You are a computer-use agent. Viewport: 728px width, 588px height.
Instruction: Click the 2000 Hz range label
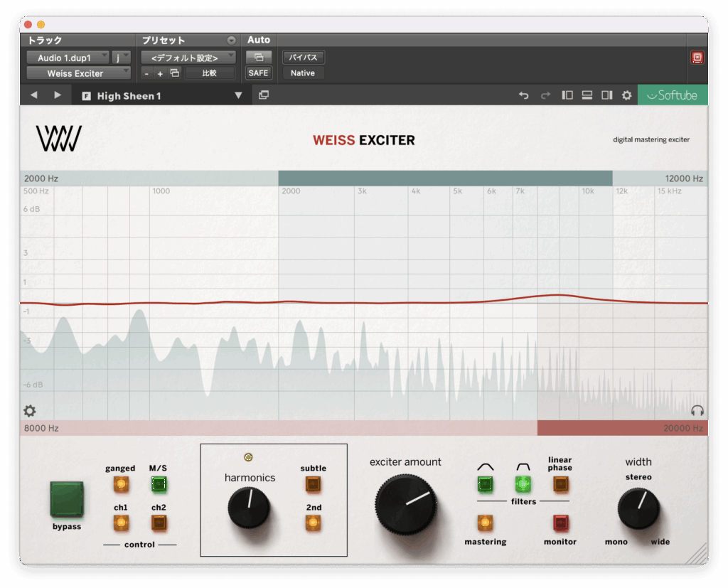(x=41, y=178)
